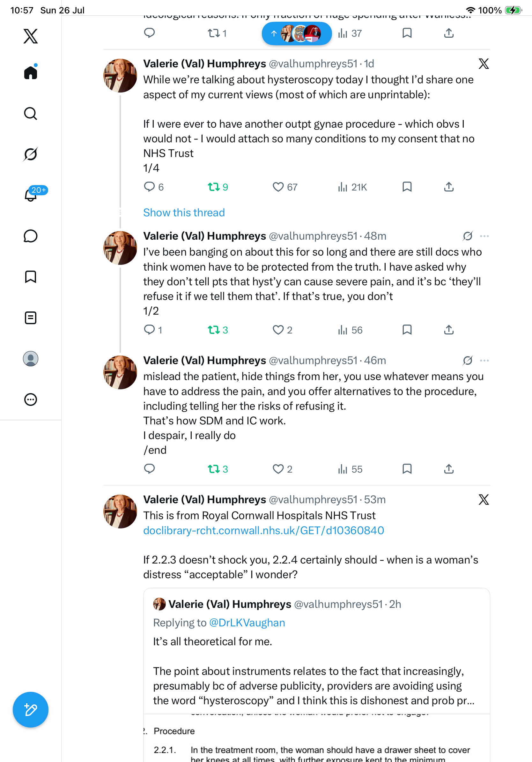The height and width of the screenshot is (762, 532).
Task: Go to X logo home
Action: click(x=31, y=36)
